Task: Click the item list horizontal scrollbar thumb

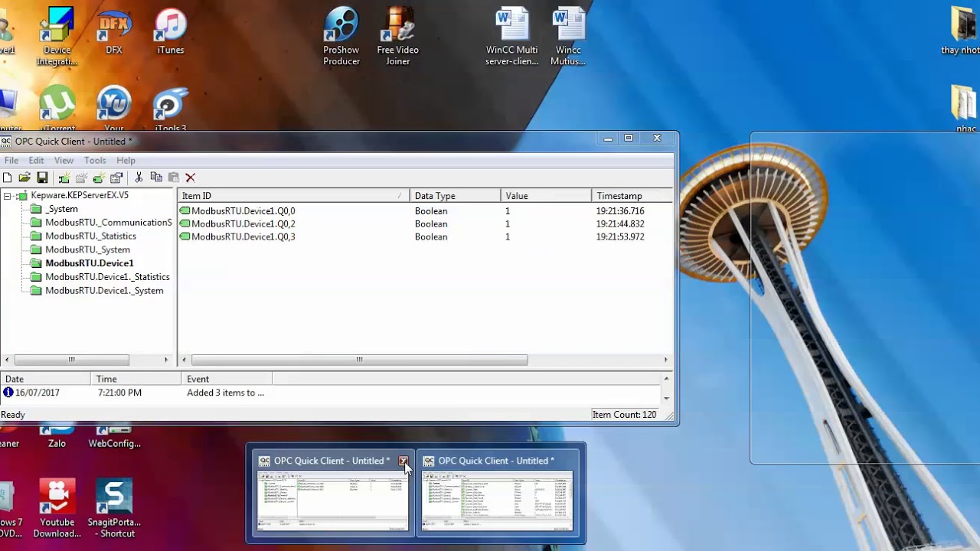Action: click(359, 360)
